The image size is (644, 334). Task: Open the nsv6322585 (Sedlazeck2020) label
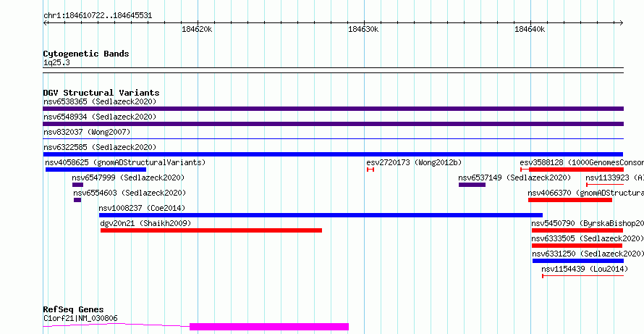pyautogui.click(x=100, y=147)
